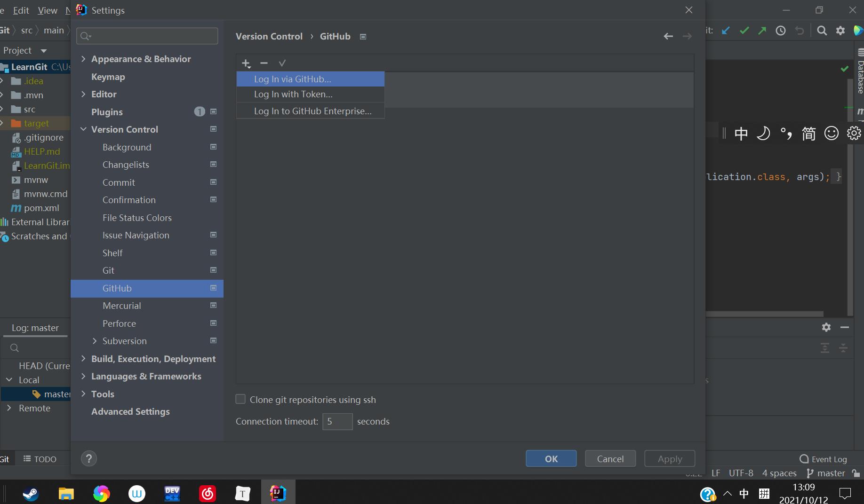This screenshot has height=504, width=864.
Task: Open Steam from the taskbar
Action: click(x=31, y=493)
